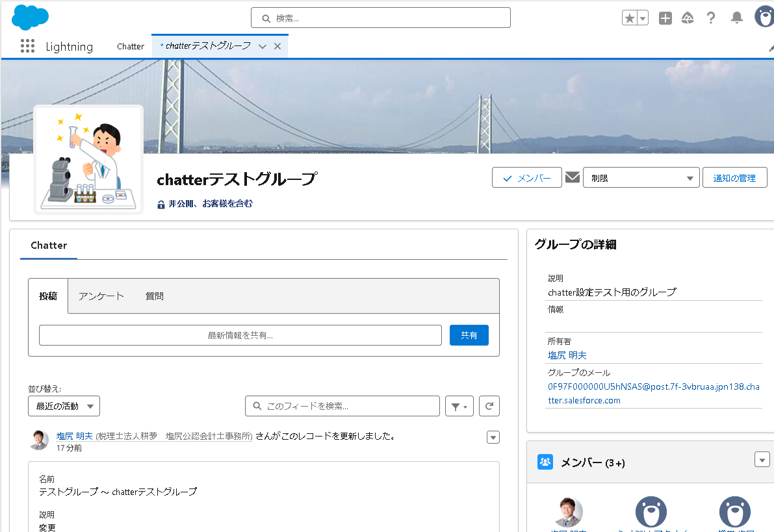Screen dimensions: 774x532
Task: Click the group email address link
Action: point(654,394)
